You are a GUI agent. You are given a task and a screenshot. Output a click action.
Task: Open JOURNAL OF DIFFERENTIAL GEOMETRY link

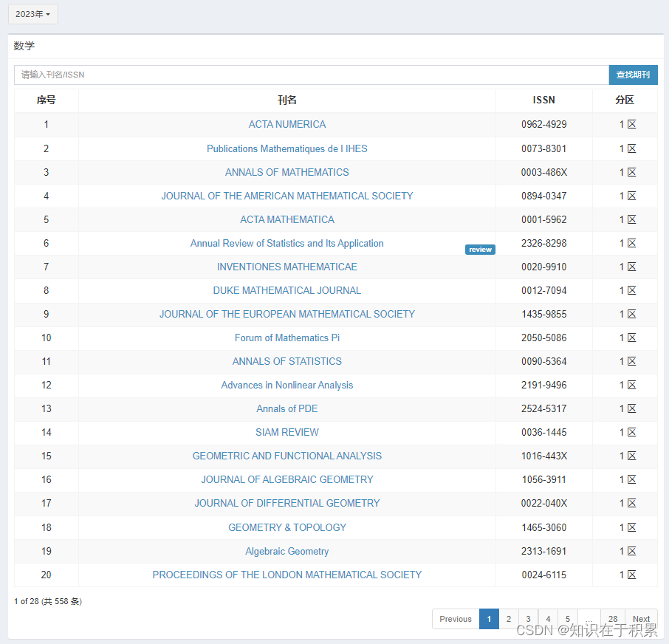(287, 503)
